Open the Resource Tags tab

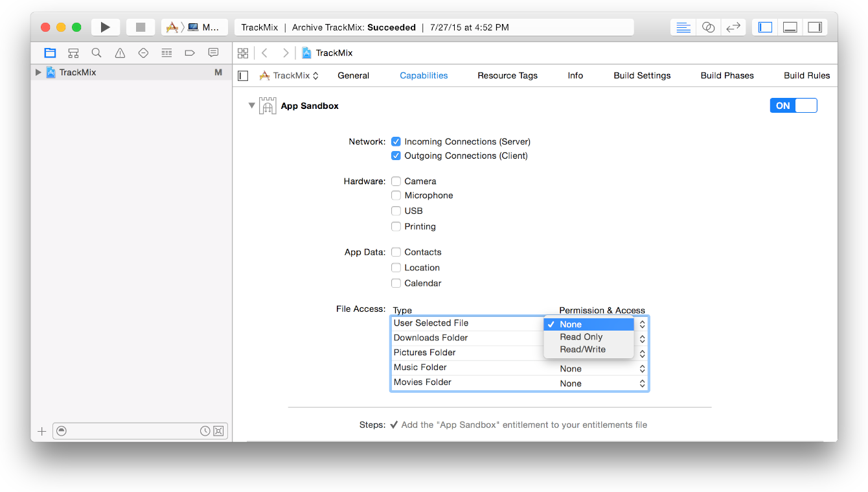(507, 75)
